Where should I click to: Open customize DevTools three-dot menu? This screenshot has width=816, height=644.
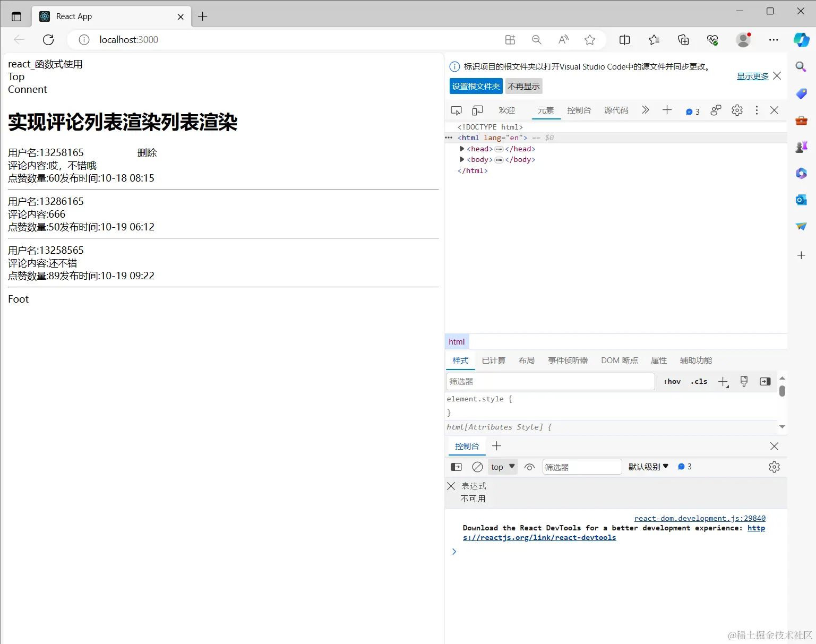[757, 110]
